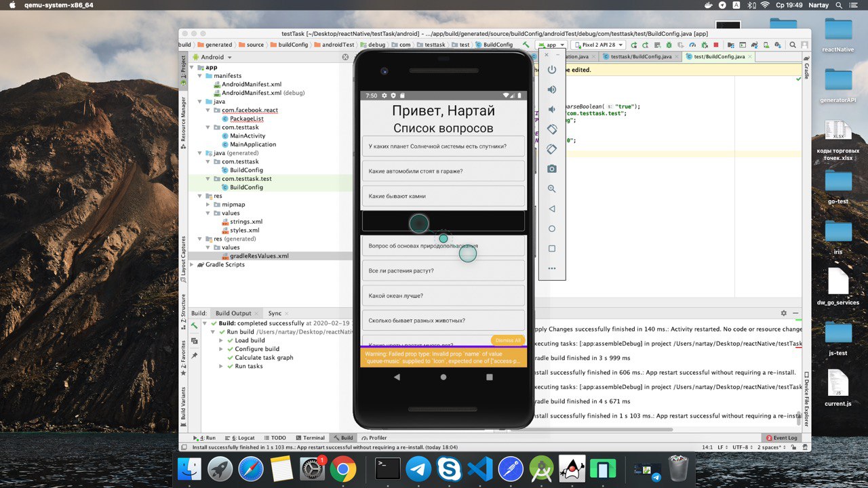Viewport: 868px width, 488px height.
Task: Click the red Stop button in toolbar
Action: click(716, 45)
